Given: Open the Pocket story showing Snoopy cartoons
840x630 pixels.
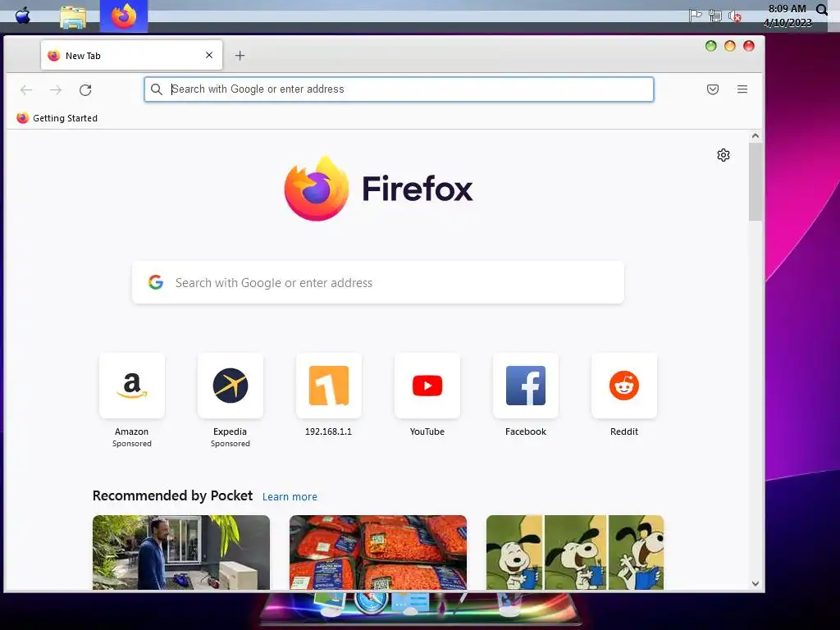Looking at the screenshot, I should [x=575, y=552].
